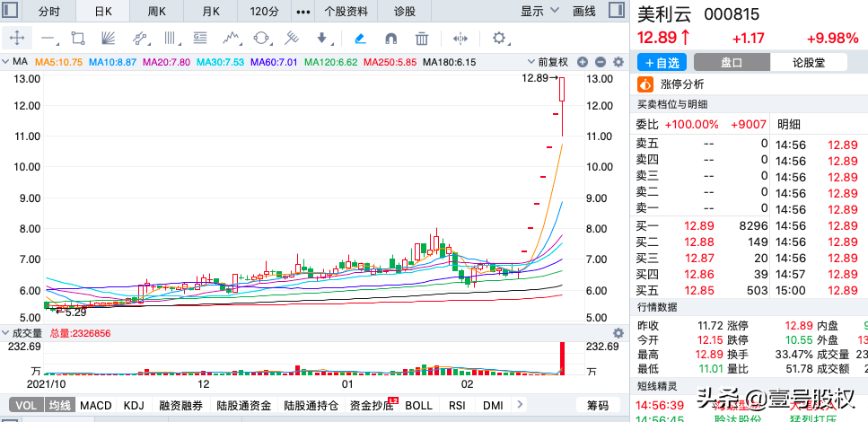Toggle the right side panel
This screenshot has height=422, width=868.
(615, 12)
